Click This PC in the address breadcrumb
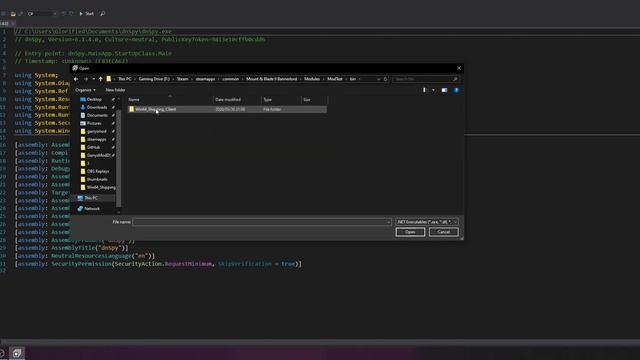The image size is (640, 360). click(x=125, y=79)
